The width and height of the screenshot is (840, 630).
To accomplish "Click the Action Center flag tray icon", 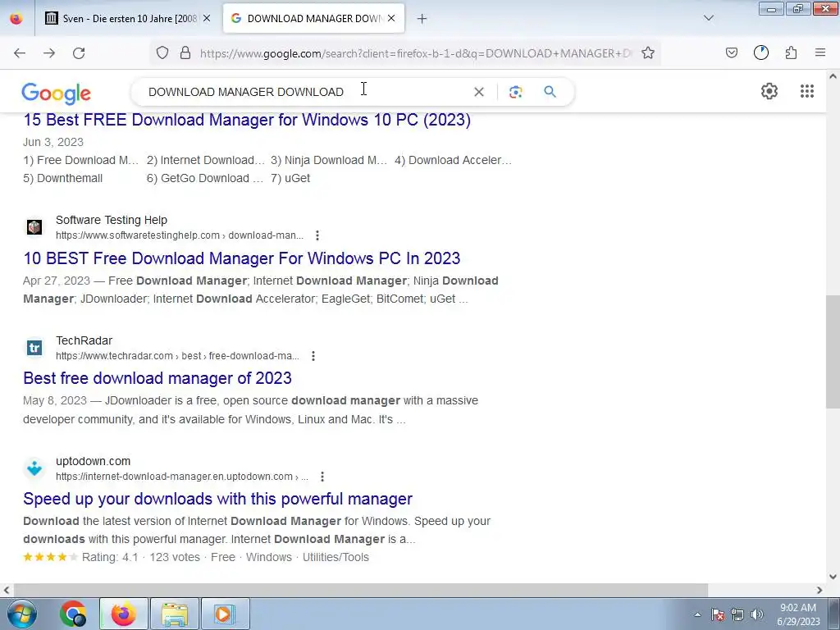I will coord(718,614).
